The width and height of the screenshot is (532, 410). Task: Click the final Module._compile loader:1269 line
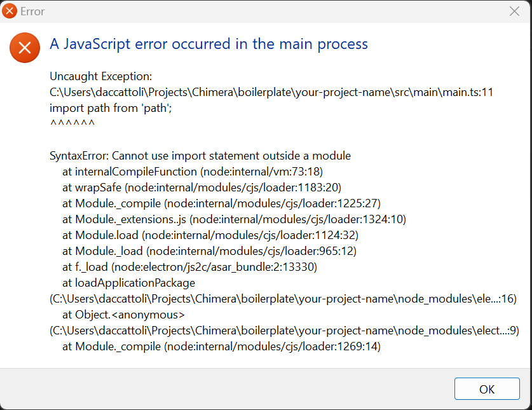(x=189, y=346)
